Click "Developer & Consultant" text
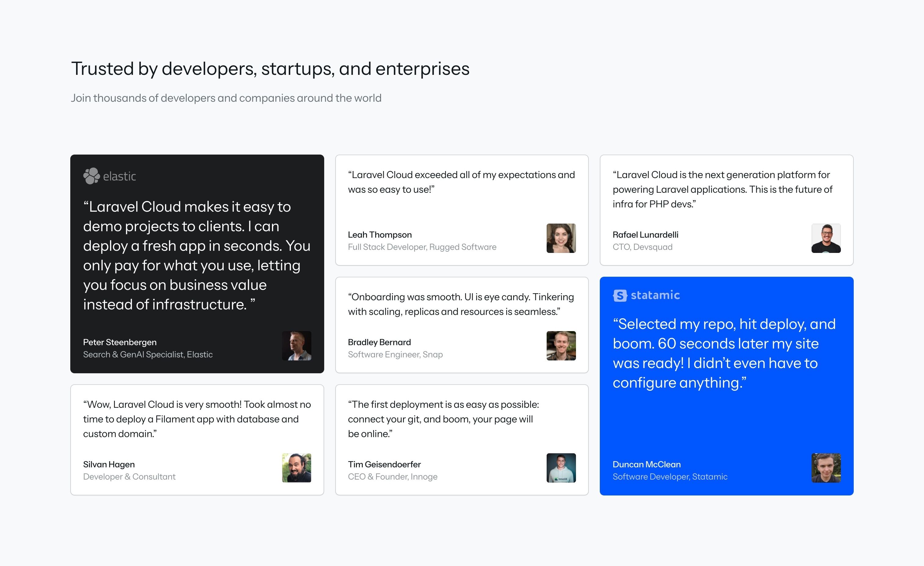 (129, 477)
